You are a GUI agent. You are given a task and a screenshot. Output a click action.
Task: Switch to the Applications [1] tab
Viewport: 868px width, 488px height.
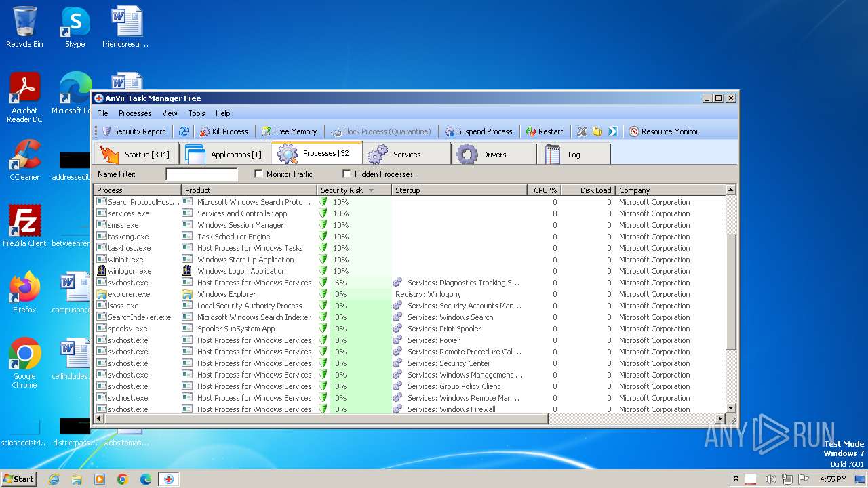[224, 154]
